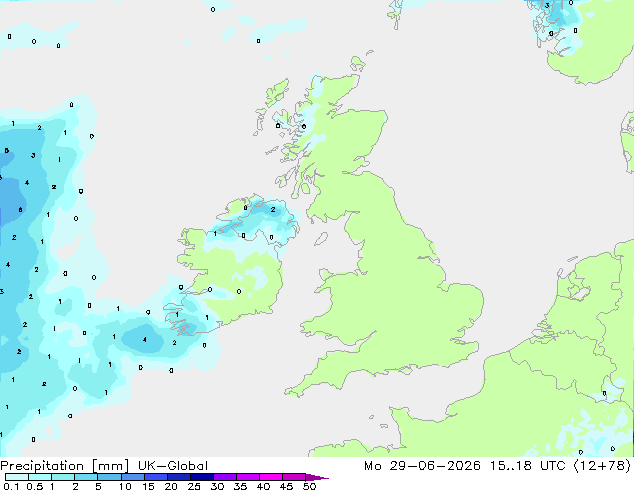Click the value '4' in sea south of Ireland
This screenshot has height=490, width=634.
pos(144,340)
